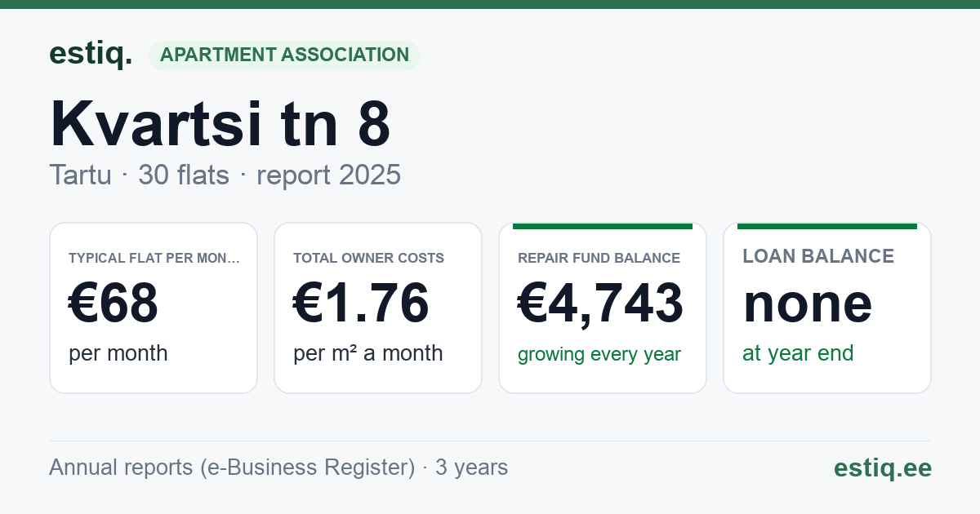The image size is (980, 514).
Task: Click the Annual reports (e-Business Register) text
Action: click(x=232, y=467)
